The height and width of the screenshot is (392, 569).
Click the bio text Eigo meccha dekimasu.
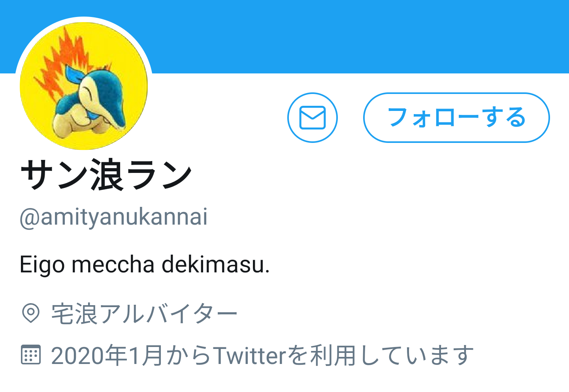145,264
